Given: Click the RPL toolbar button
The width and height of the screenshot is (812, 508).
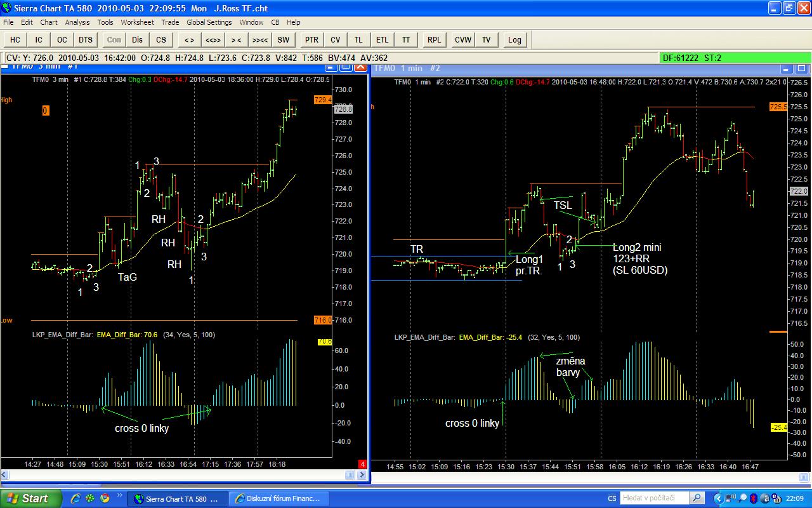Looking at the screenshot, I should click(x=434, y=39).
